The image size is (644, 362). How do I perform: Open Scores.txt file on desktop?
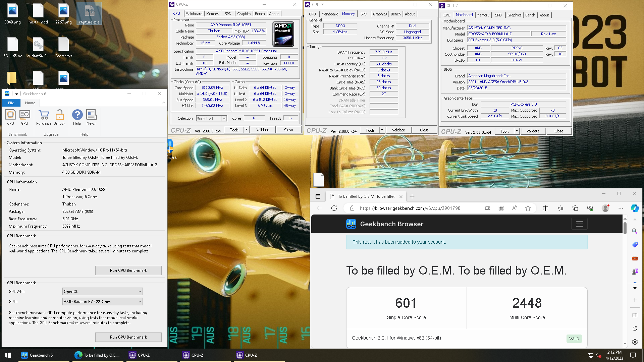point(63,48)
